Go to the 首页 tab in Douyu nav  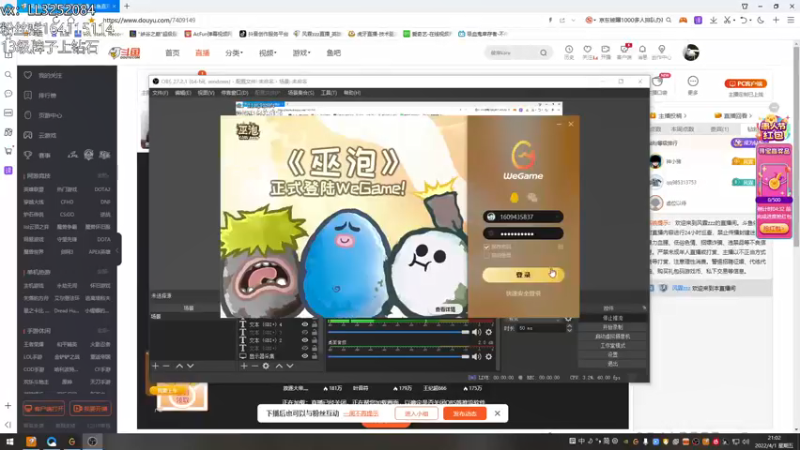[x=172, y=53]
